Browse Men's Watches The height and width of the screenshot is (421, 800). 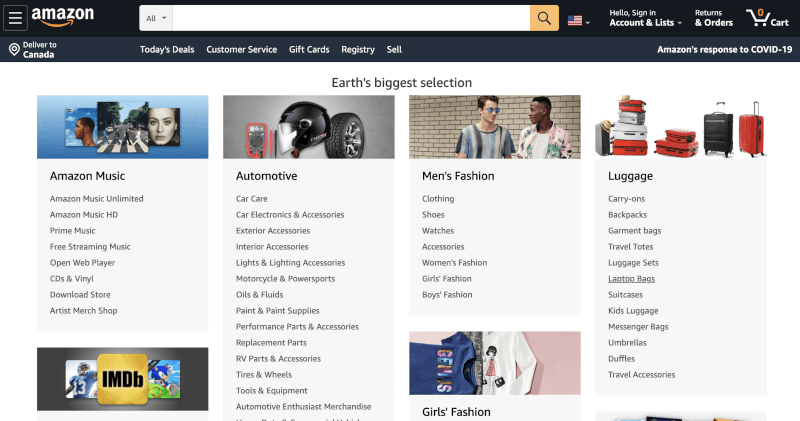(x=438, y=231)
